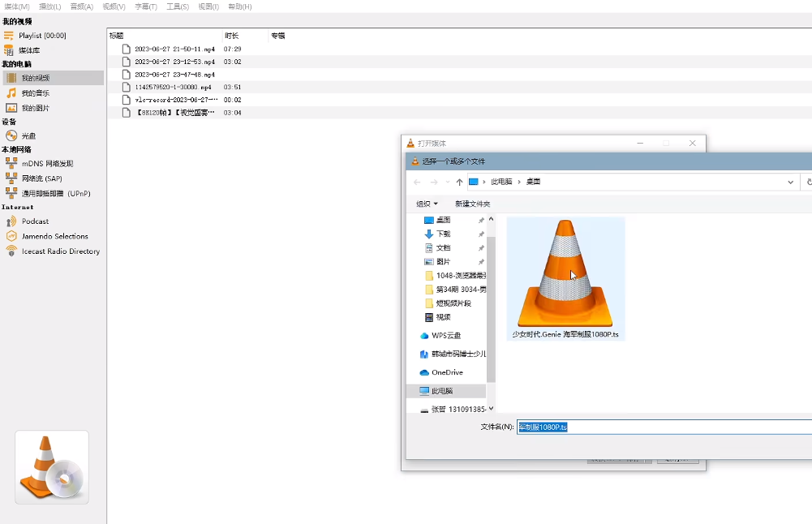Select 媒体库 media library icon
Screen dimensions: 812x524
click(11, 50)
